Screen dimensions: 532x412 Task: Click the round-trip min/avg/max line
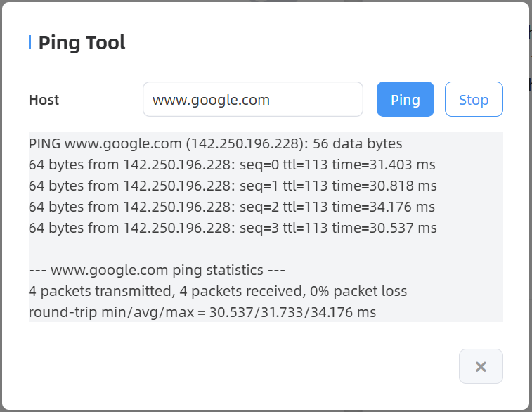[x=202, y=312]
